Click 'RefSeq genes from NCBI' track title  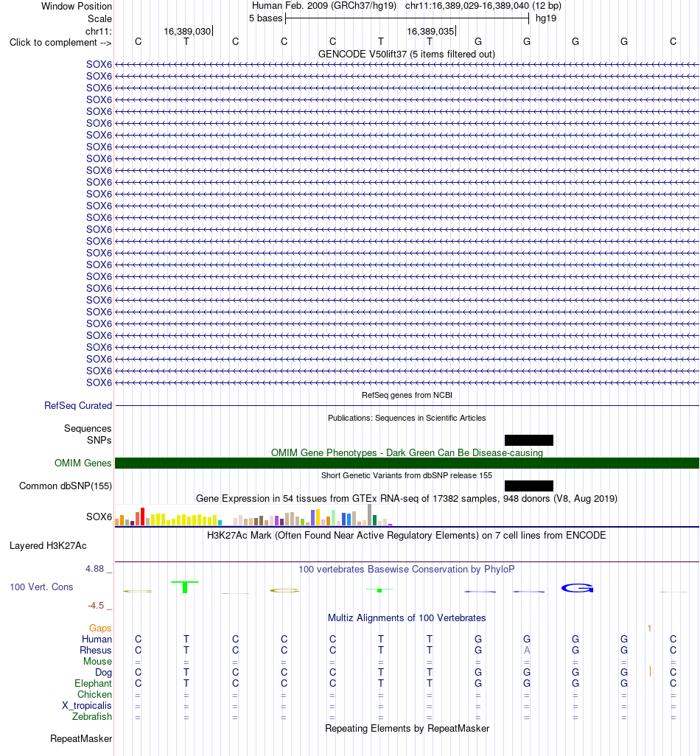[407, 395]
